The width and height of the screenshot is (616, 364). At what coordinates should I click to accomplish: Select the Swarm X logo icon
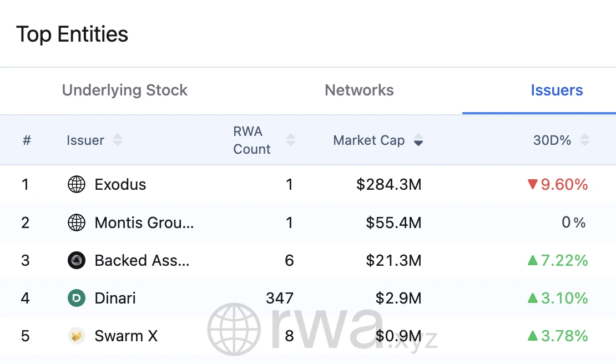pyautogui.click(x=76, y=336)
